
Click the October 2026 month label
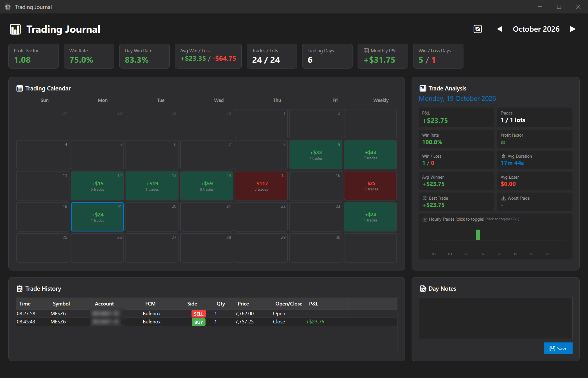coord(536,29)
